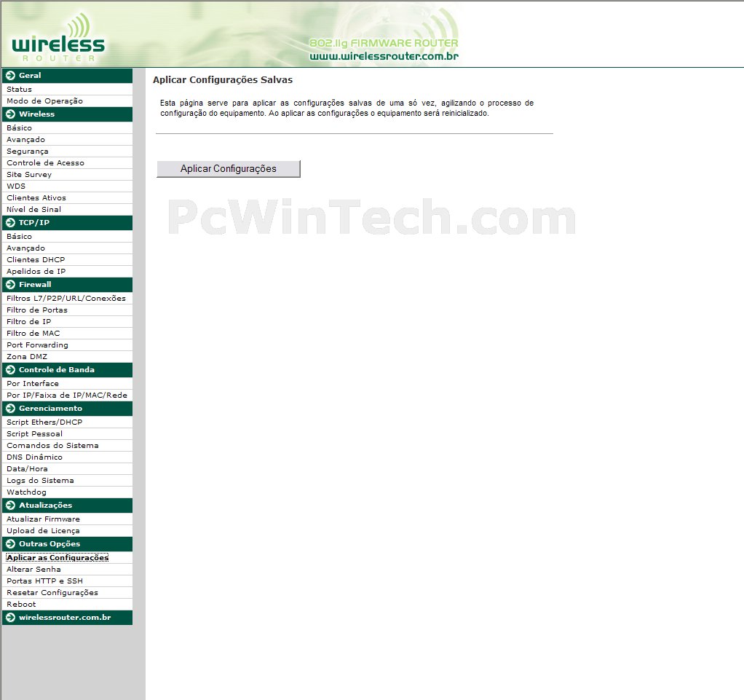This screenshot has height=700, width=744.
Task: Go to Port Forwarding settings
Action: tap(37, 345)
